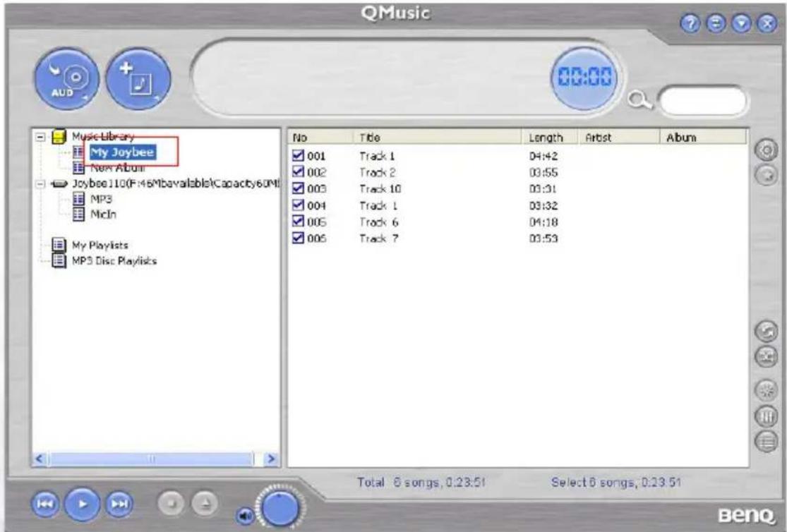Click the Music Library folder icon

pos(59,136)
